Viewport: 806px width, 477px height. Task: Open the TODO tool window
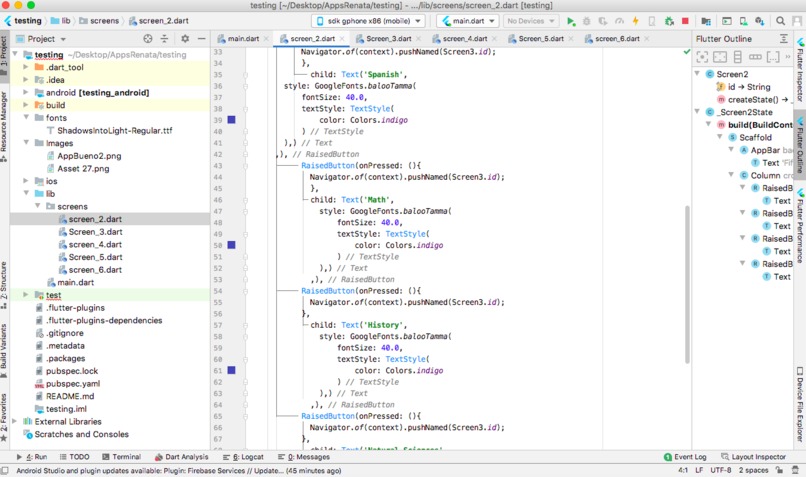pos(75,457)
